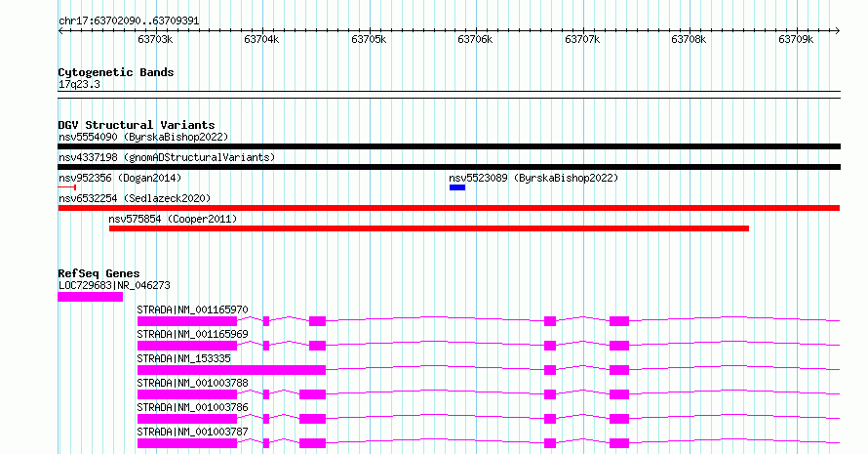Click the STRADA|NM_001003786 transcript label
This screenshot has width=868, height=454.
193,407
